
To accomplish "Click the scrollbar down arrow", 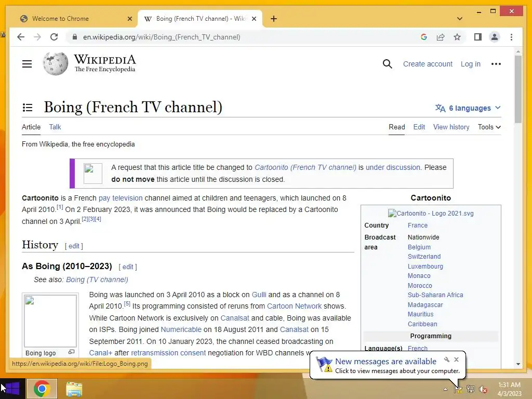I will 518,364.
